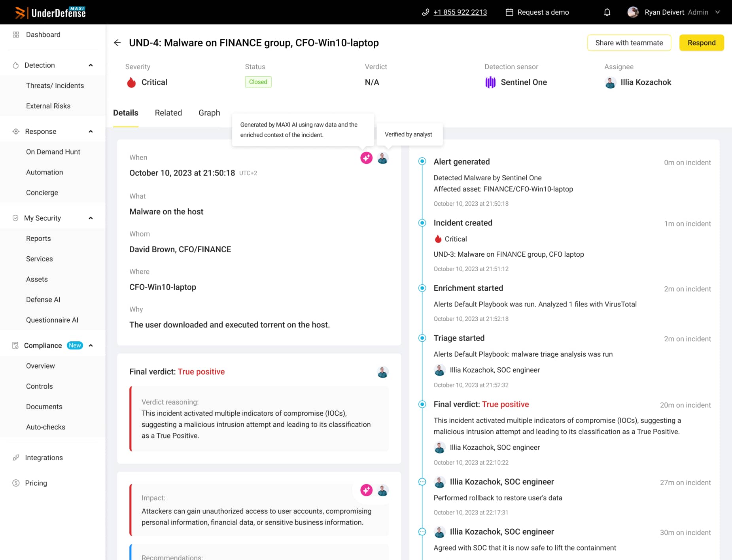This screenshot has height=560, width=732.
Task: Open Threats/ Incidents in sidebar
Action: tap(55, 85)
